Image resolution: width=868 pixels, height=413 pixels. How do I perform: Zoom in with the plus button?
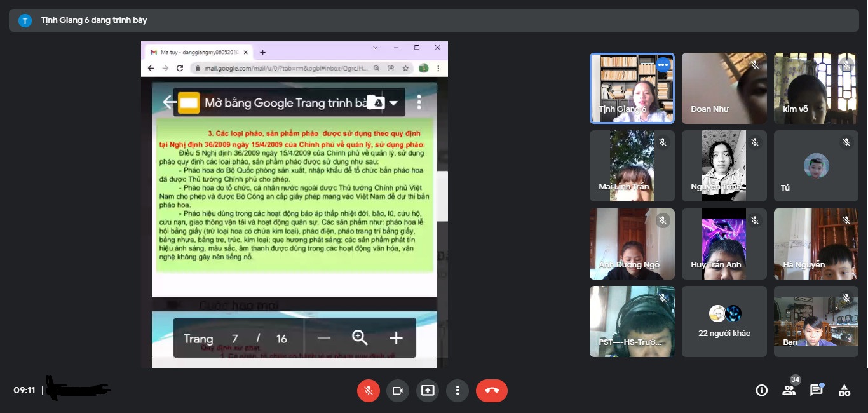pyautogui.click(x=396, y=338)
